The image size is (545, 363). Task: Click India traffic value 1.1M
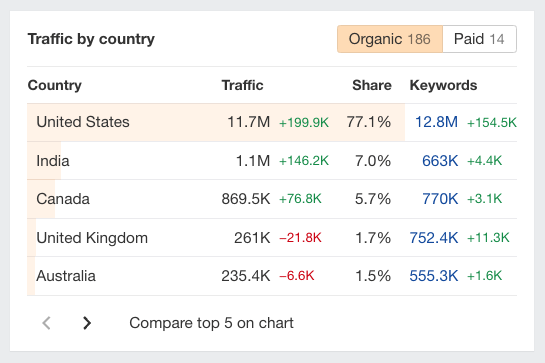click(253, 161)
